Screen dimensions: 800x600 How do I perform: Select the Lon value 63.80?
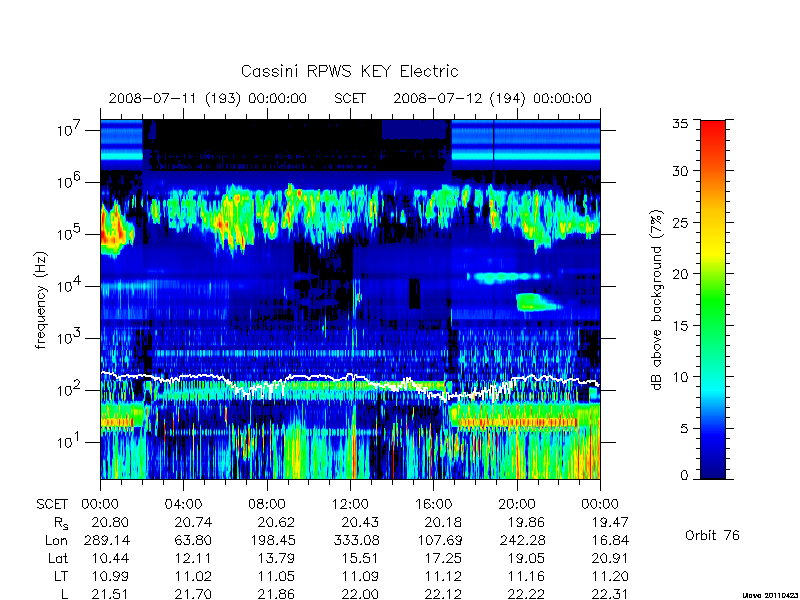click(193, 540)
